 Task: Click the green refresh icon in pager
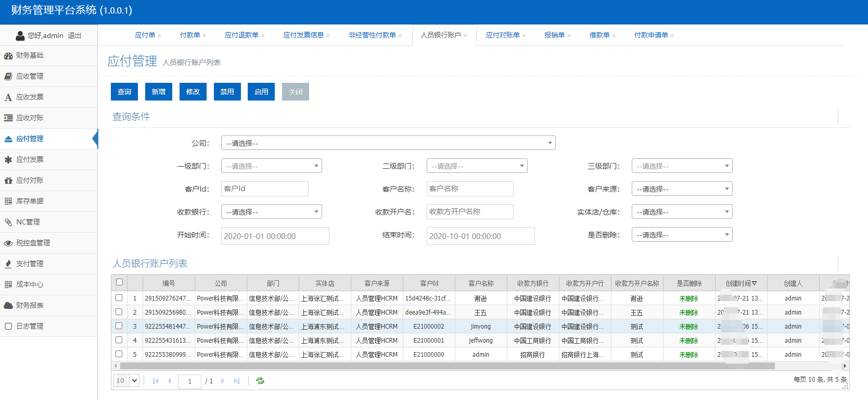pos(260,381)
